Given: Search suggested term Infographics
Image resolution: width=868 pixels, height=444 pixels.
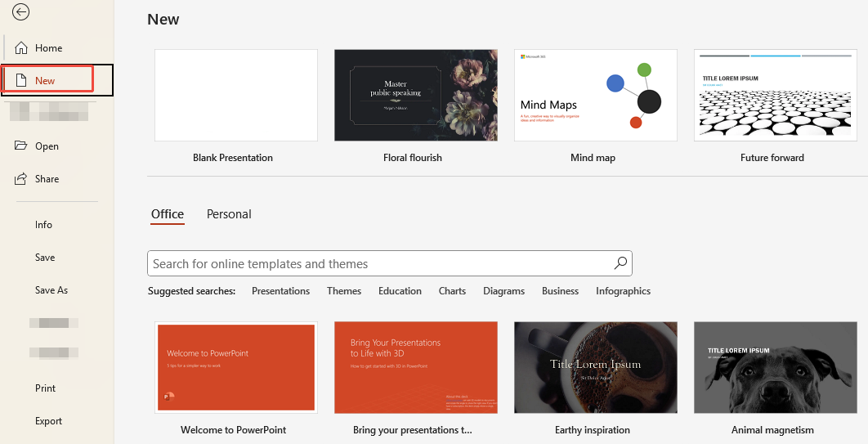Looking at the screenshot, I should point(624,290).
